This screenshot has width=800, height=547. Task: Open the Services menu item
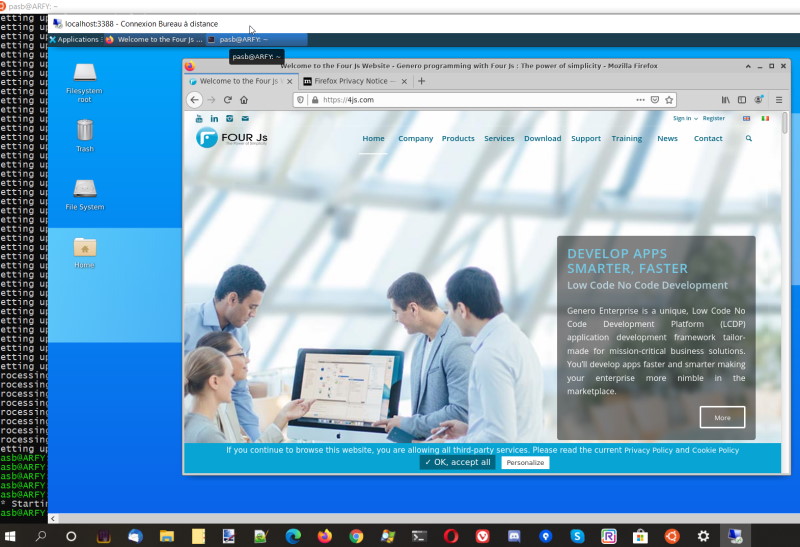click(499, 138)
